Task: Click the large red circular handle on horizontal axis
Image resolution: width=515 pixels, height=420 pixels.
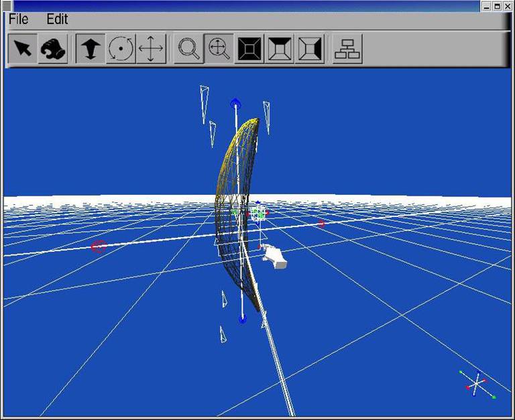Action: (99, 246)
